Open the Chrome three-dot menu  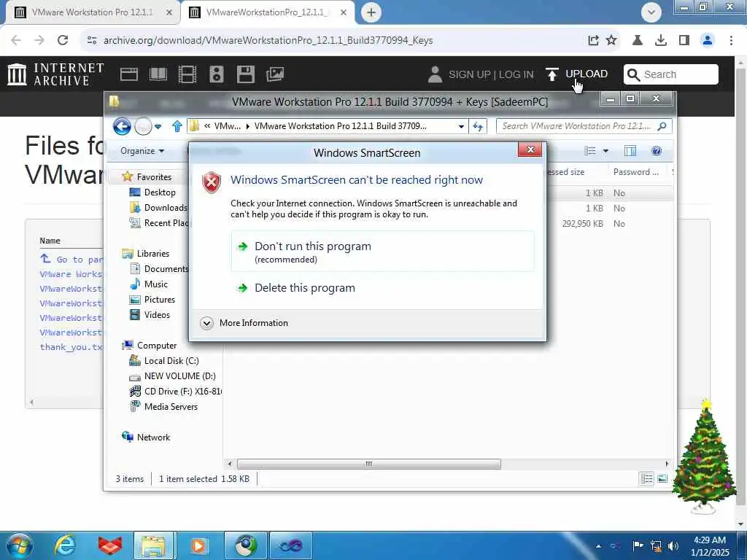(731, 40)
